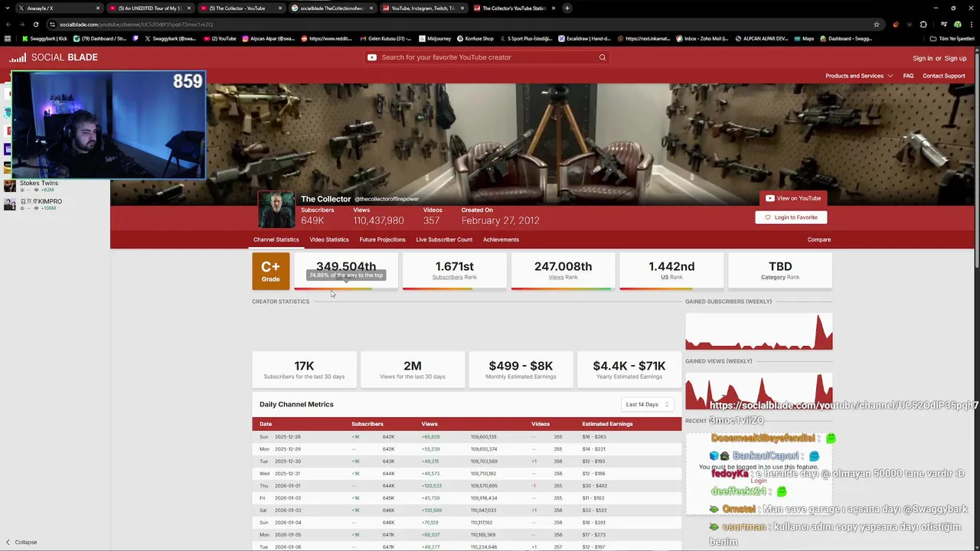980x551 pixels.
Task: Click the browser address bar URL
Action: 136,24
